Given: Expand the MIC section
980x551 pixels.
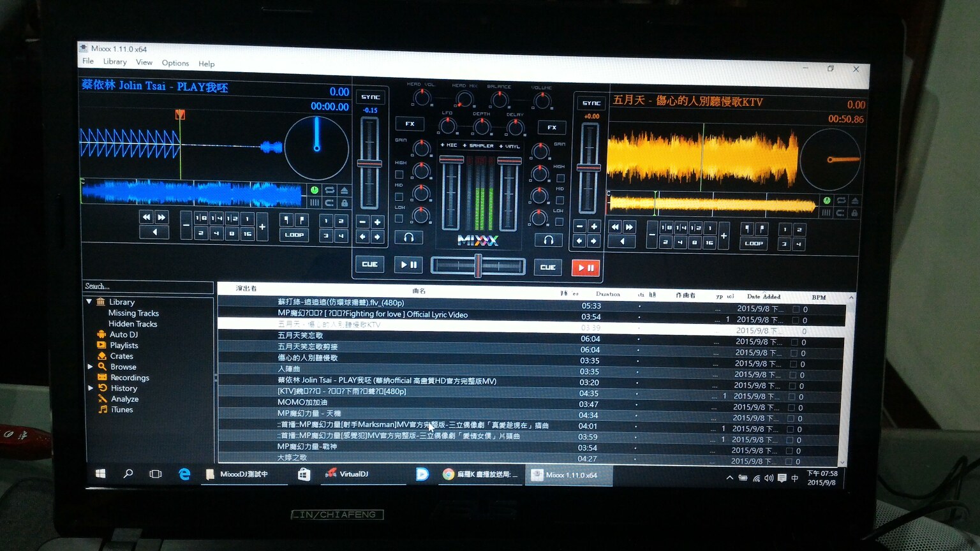Looking at the screenshot, I should tap(449, 145).
